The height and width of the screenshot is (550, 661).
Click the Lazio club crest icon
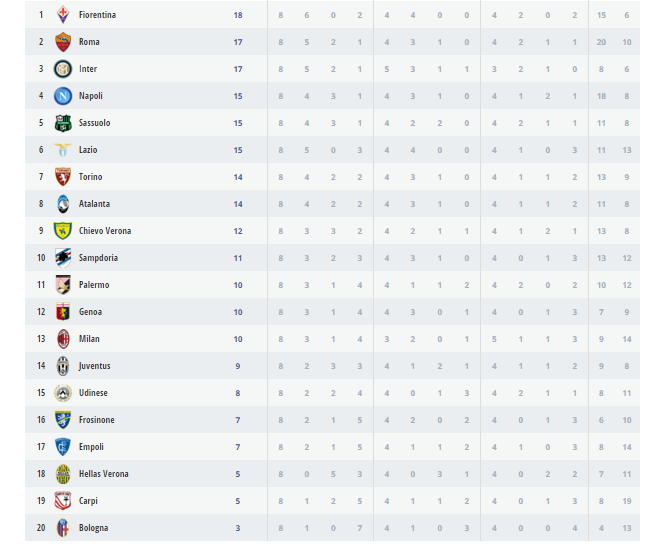(x=63, y=150)
